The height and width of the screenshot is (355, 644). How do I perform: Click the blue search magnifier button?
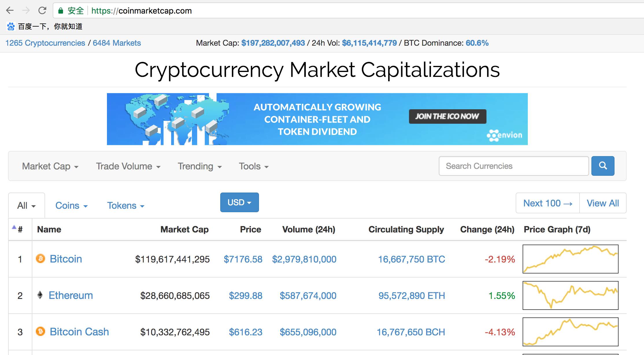pyautogui.click(x=603, y=166)
